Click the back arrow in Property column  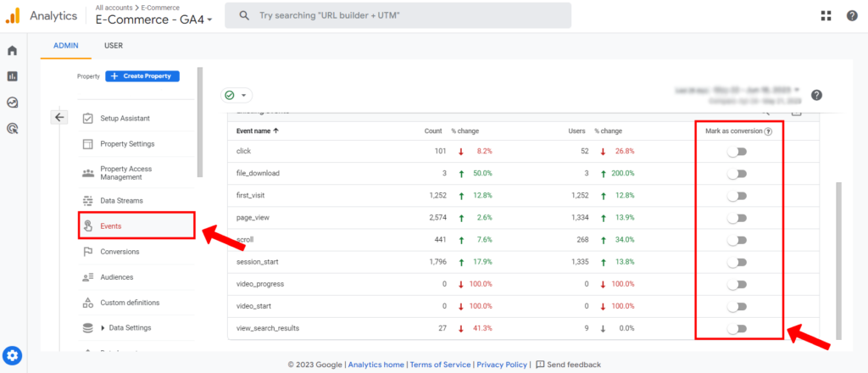pos(58,117)
